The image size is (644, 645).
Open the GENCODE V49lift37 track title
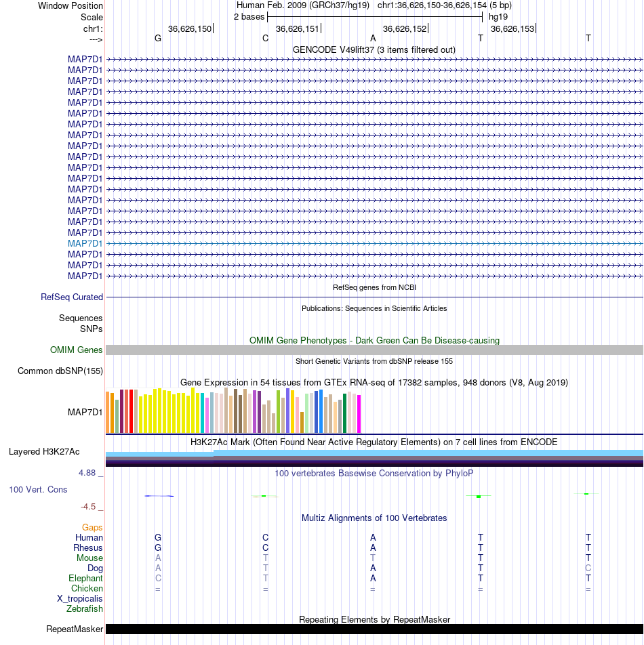pos(374,49)
